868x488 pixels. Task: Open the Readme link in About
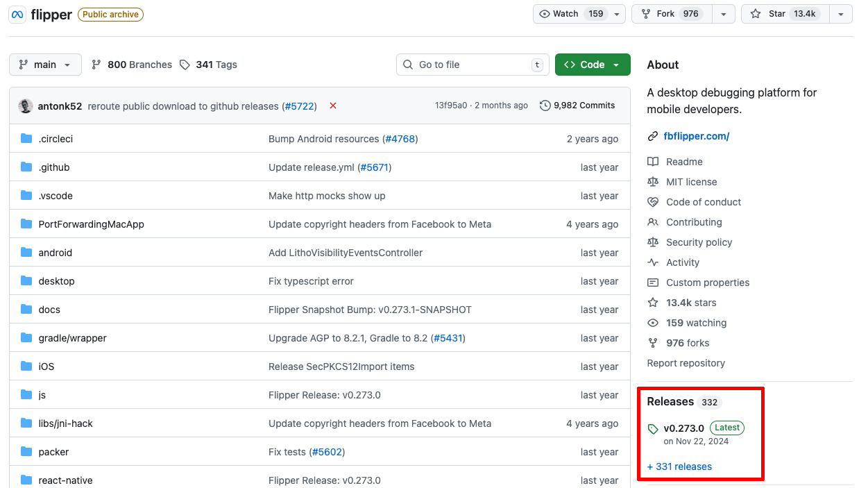point(684,162)
